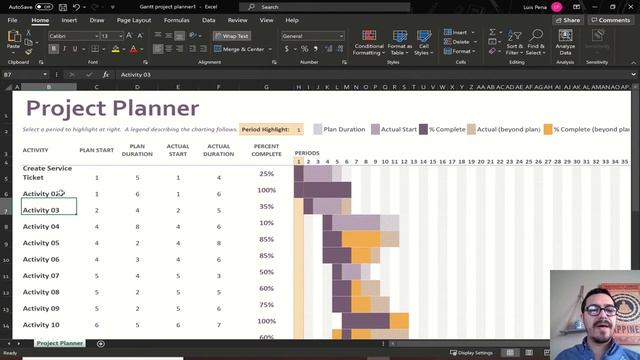The height and width of the screenshot is (360, 640).
Task: Click Decrease Decimal icon
Action: [x=340, y=49]
